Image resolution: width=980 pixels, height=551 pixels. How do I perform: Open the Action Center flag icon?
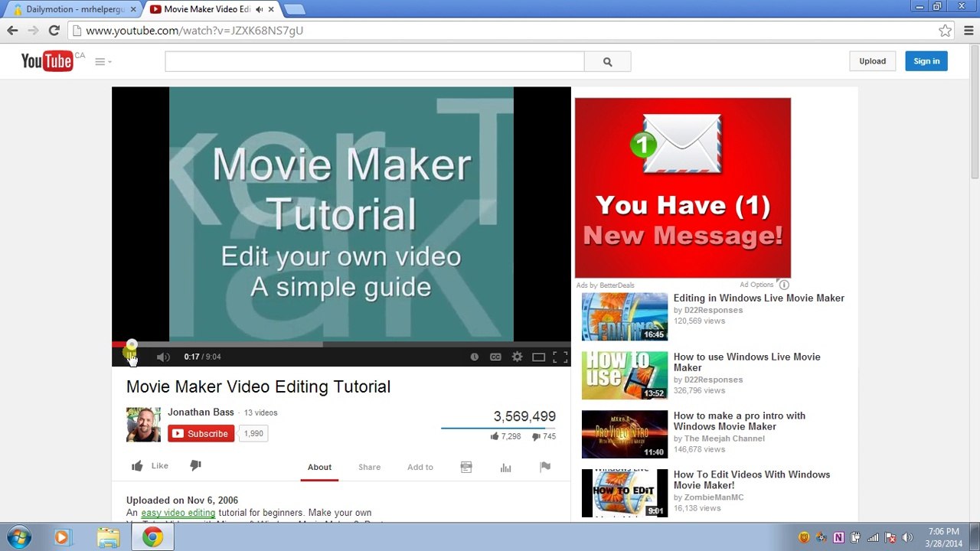(890, 537)
